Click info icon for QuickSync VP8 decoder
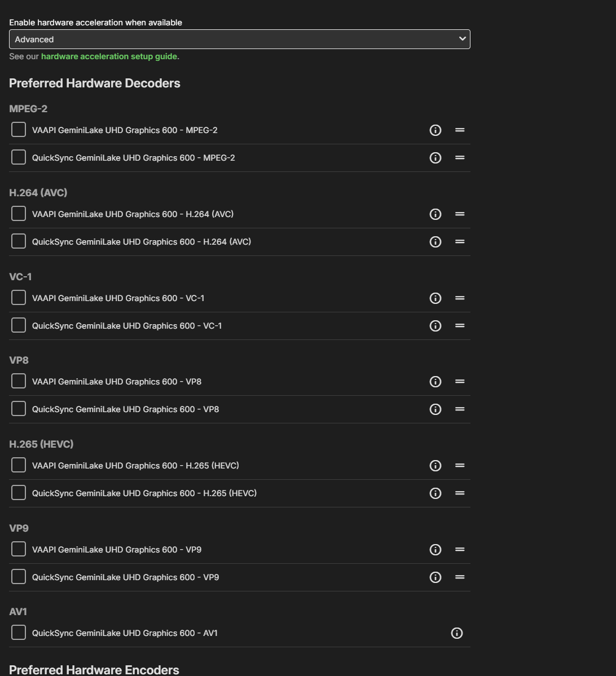 (x=435, y=409)
